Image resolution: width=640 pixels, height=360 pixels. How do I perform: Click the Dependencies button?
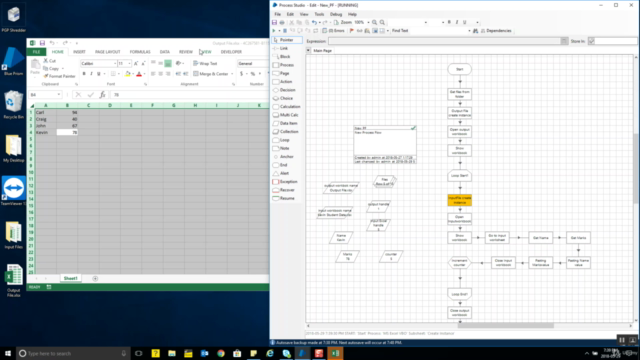(x=496, y=31)
